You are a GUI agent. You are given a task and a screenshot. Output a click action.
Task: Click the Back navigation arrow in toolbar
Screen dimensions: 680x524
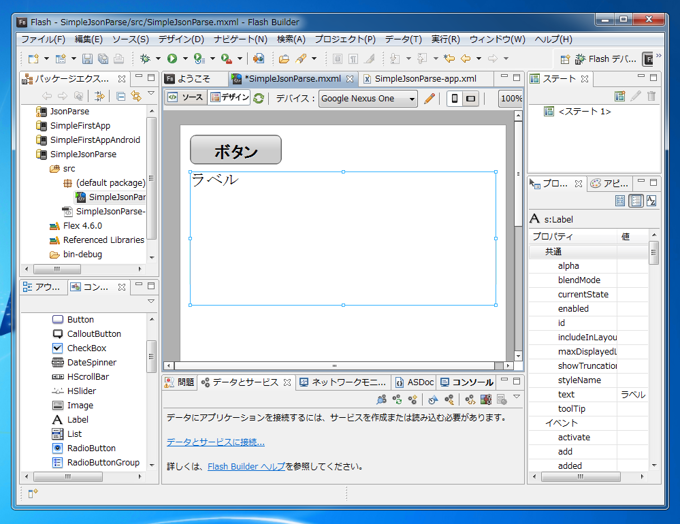click(x=466, y=58)
